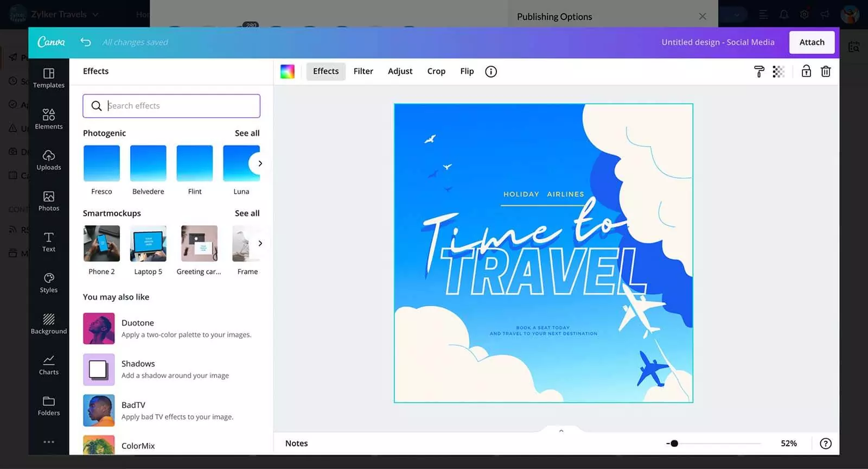Open the image info icon
Screen dimensions: 868x469
[x=491, y=72]
